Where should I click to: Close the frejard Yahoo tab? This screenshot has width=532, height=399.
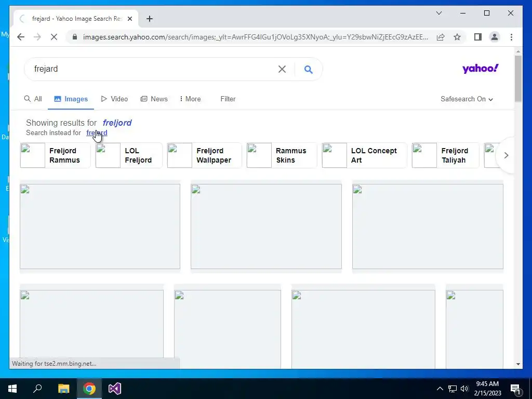coord(129,19)
